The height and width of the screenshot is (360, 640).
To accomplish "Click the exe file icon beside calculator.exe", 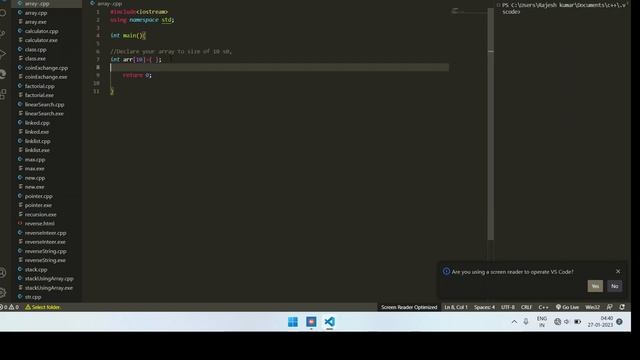I will point(20,40).
